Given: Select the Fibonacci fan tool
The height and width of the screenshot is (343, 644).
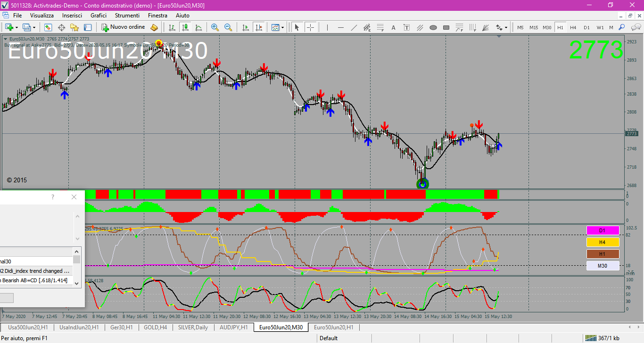Looking at the screenshot, I should pyautogui.click(x=486, y=27).
